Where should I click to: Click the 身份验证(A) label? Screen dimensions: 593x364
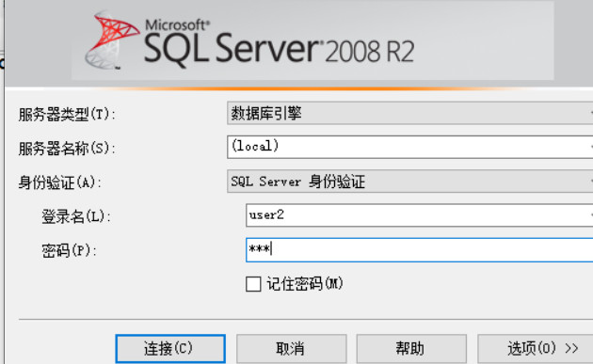(x=60, y=183)
